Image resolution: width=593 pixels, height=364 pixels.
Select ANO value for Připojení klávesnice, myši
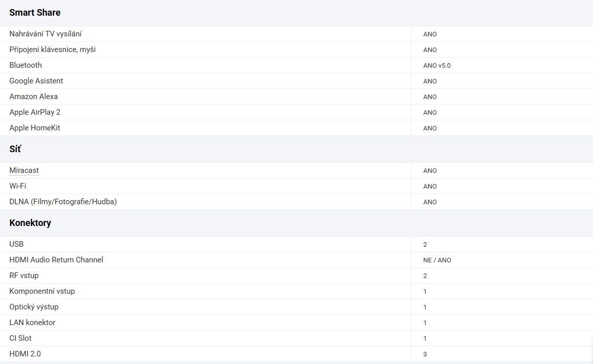click(430, 50)
